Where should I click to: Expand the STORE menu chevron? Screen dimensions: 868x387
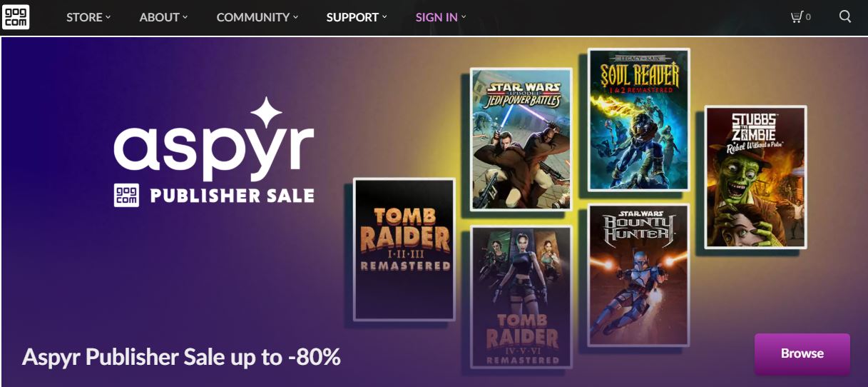108,16
